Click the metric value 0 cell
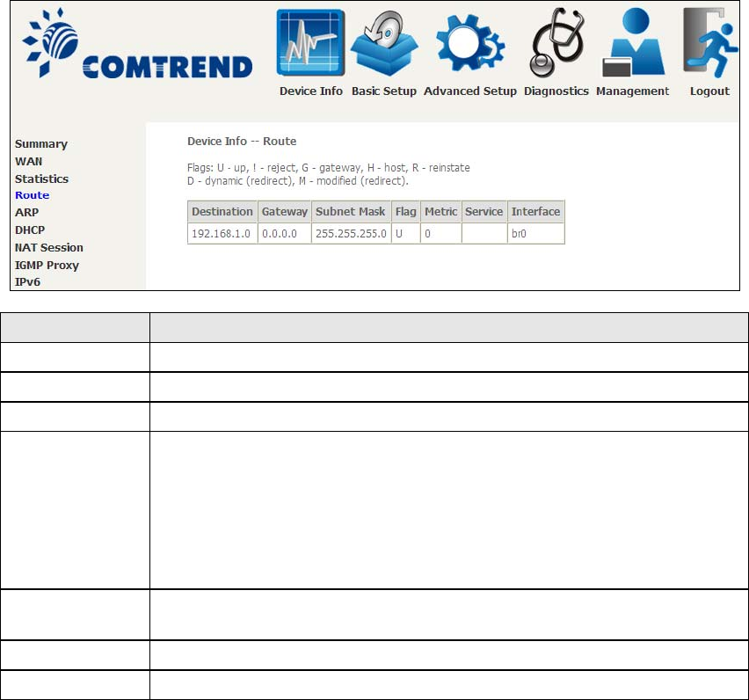This screenshot has width=749, height=700. tap(441, 234)
